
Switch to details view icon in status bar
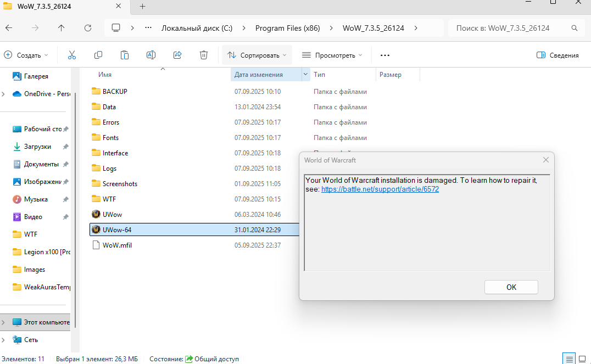click(x=570, y=359)
